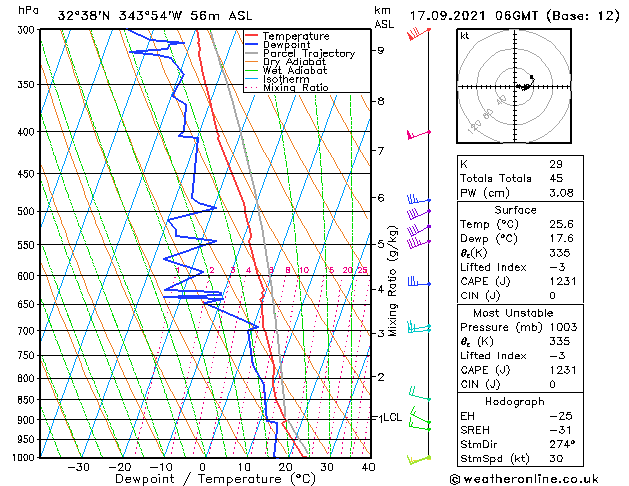Click the CAPE value 1231 in Surface table
The width and height of the screenshot is (629, 486).
[x=563, y=281]
